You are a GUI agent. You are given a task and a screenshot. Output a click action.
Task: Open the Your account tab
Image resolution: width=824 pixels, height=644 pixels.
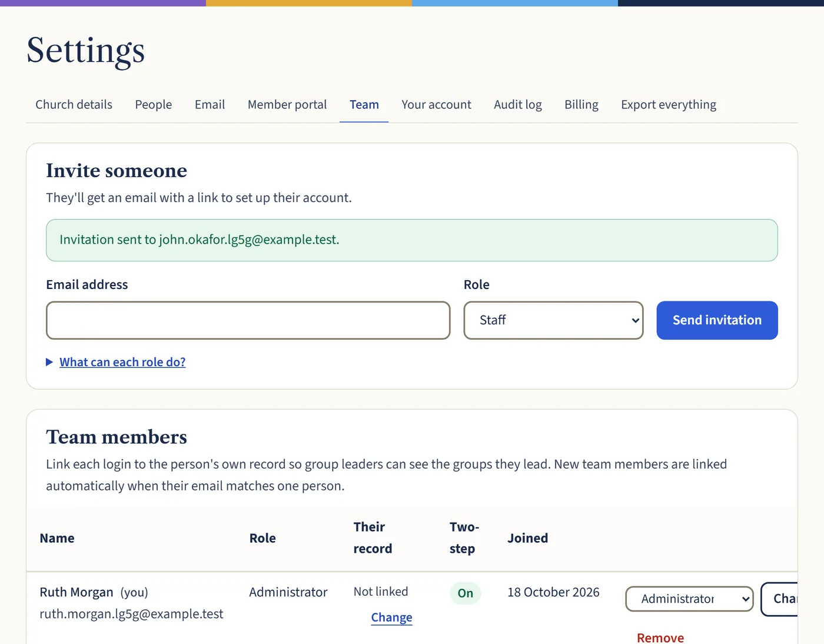(436, 105)
